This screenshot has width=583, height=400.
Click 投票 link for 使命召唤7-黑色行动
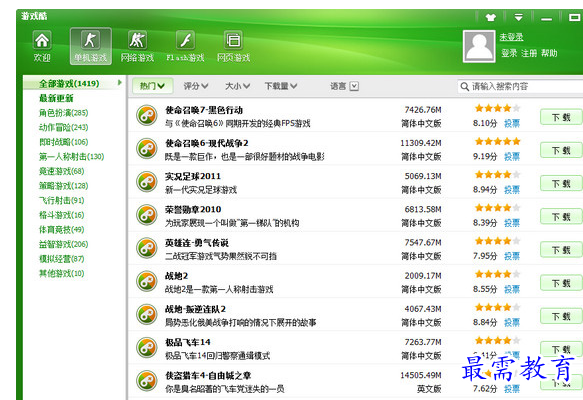point(512,123)
